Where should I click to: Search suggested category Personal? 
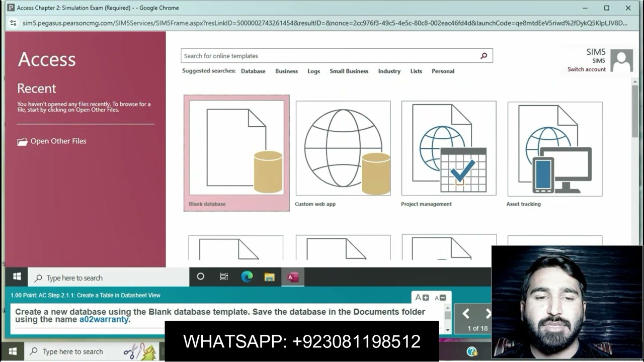point(443,71)
